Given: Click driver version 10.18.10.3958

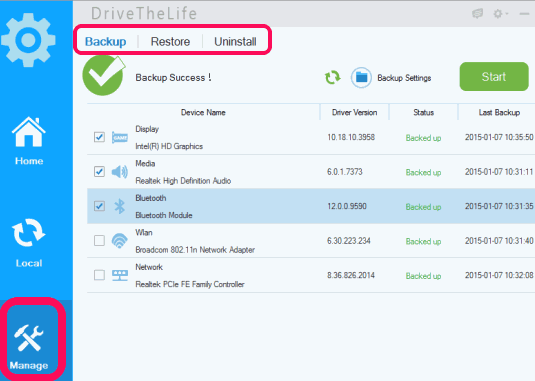Looking at the screenshot, I should pos(351,137).
